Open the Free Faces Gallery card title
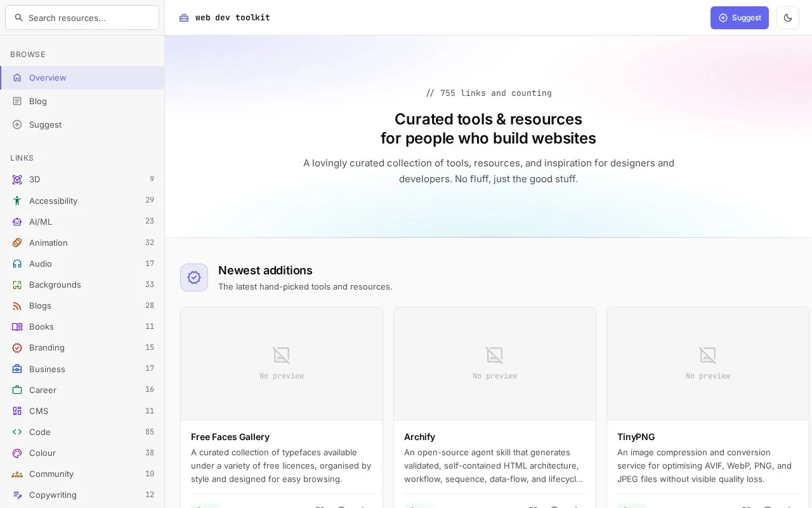 [x=230, y=437]
